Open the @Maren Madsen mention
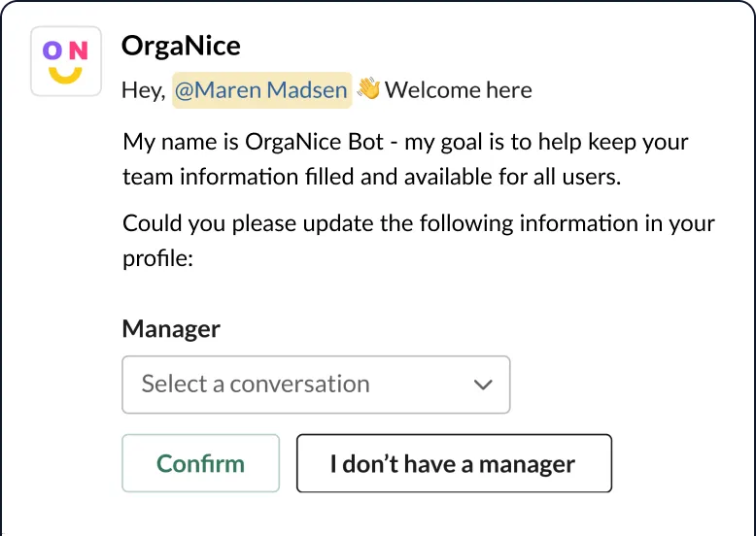 (261, 90)
